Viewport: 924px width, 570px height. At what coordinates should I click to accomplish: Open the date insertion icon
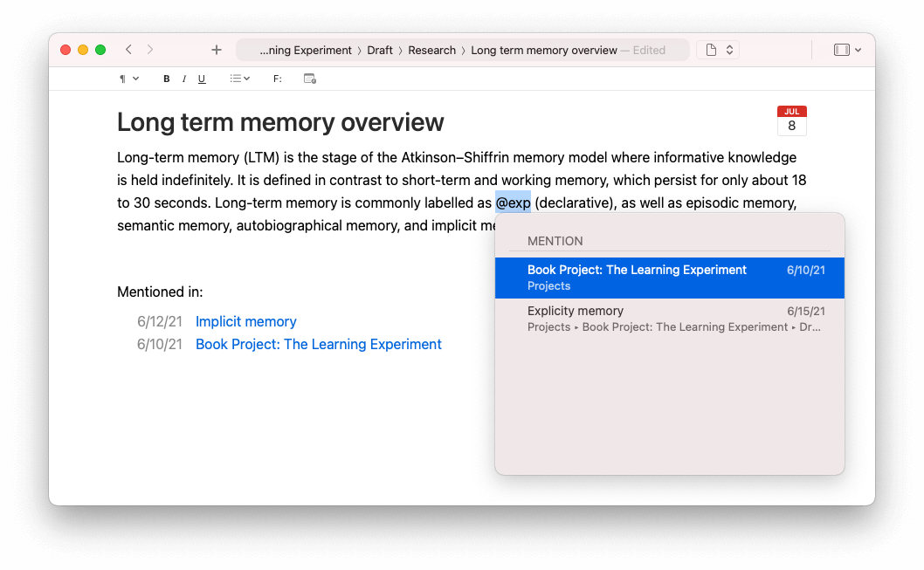(x=309, y=79)
